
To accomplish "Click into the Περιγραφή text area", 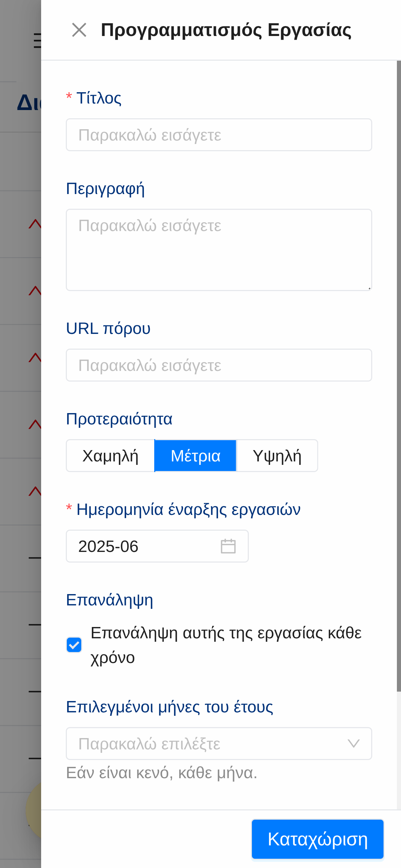I will (x=219, y=250).
